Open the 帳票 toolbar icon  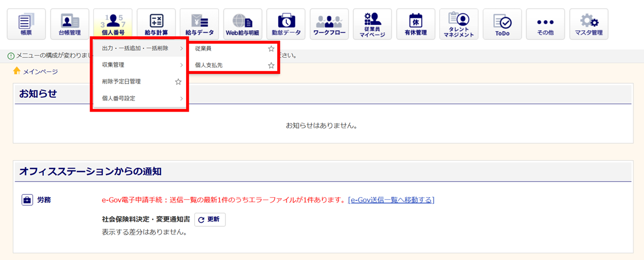coord(26,24)
